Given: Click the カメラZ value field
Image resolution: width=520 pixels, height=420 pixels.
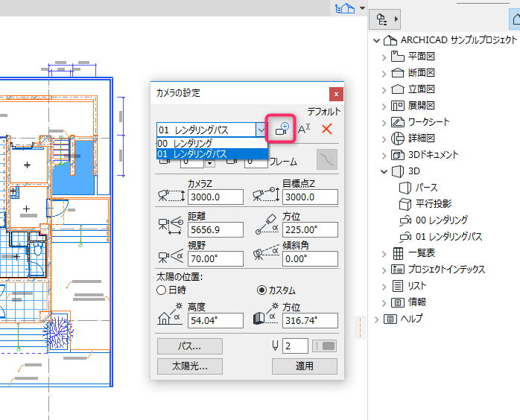Looking at the screenshot, I should pos(215,197).
